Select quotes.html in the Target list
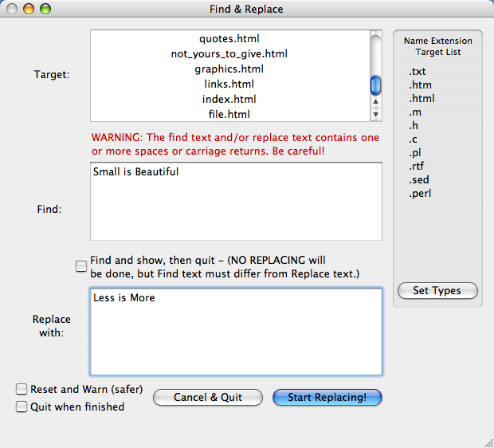The height and width of the screenshot is (448, 494). (x=229, y=38)
